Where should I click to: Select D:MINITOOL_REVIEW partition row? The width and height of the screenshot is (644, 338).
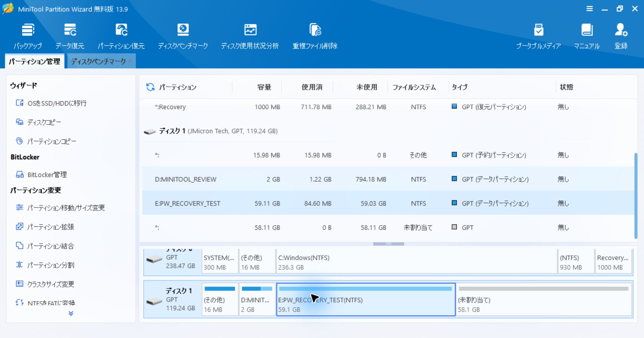(388, 179)
